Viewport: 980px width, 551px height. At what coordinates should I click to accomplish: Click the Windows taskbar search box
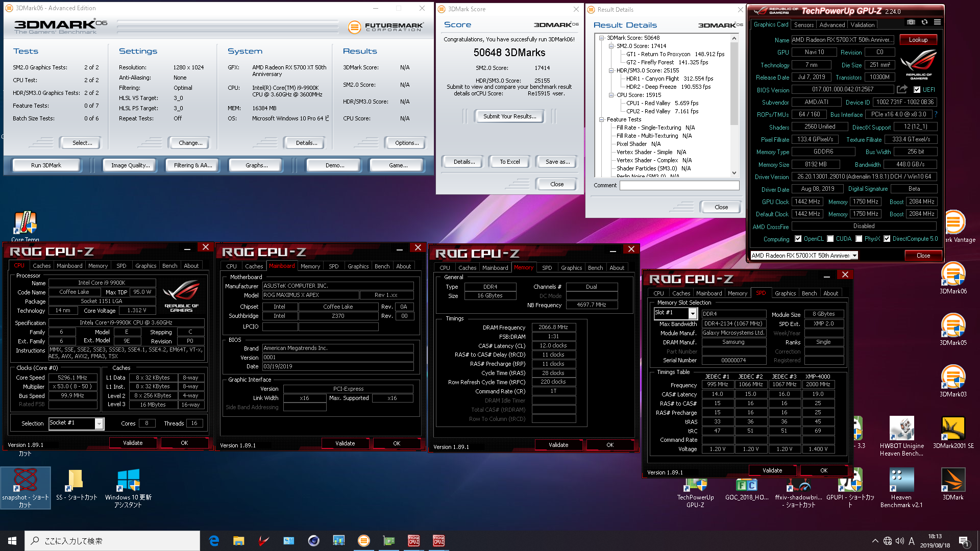tap(112, 541)
